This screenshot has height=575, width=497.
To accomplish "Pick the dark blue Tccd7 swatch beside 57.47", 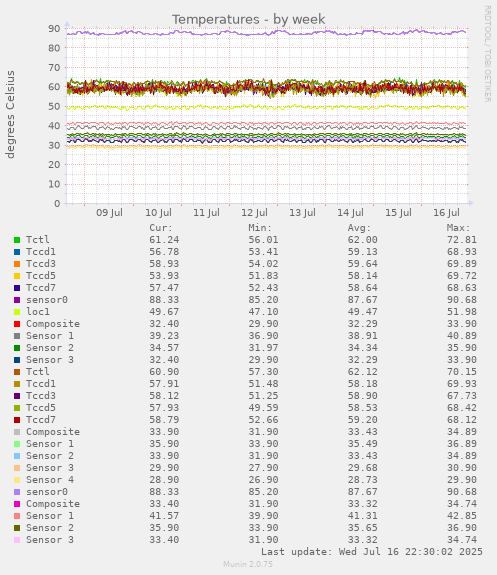I will coord(17,288).
